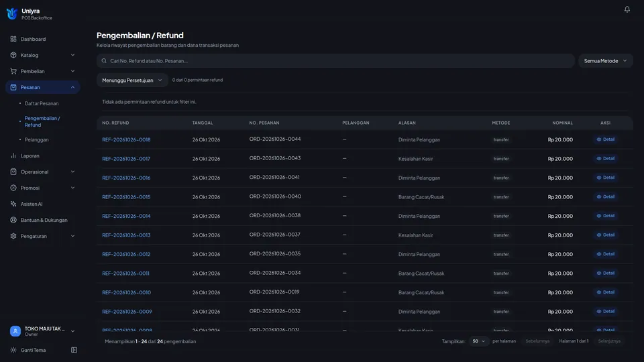Click the Pengaturan gear icon
Viewport: 644px width, 362px height.
13,236
